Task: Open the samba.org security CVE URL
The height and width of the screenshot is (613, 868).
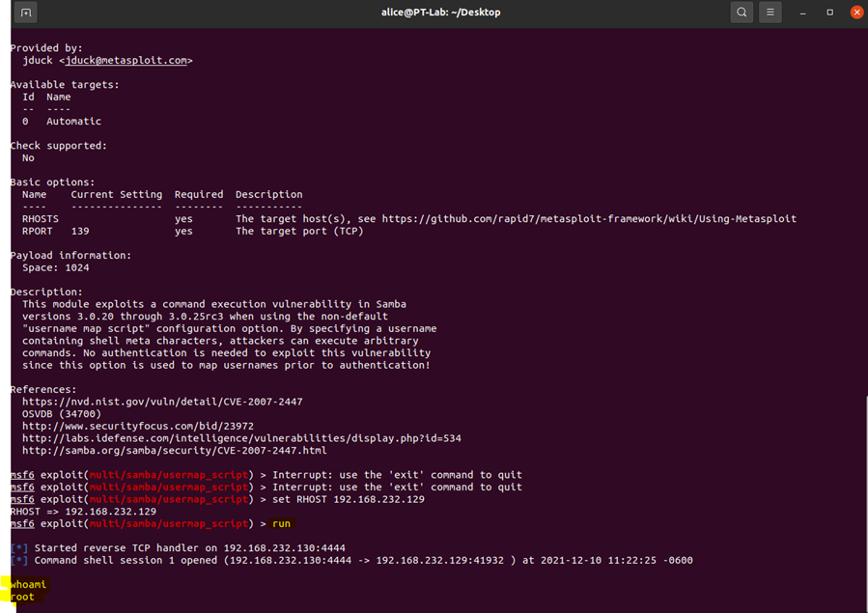Action: (175, 451)
